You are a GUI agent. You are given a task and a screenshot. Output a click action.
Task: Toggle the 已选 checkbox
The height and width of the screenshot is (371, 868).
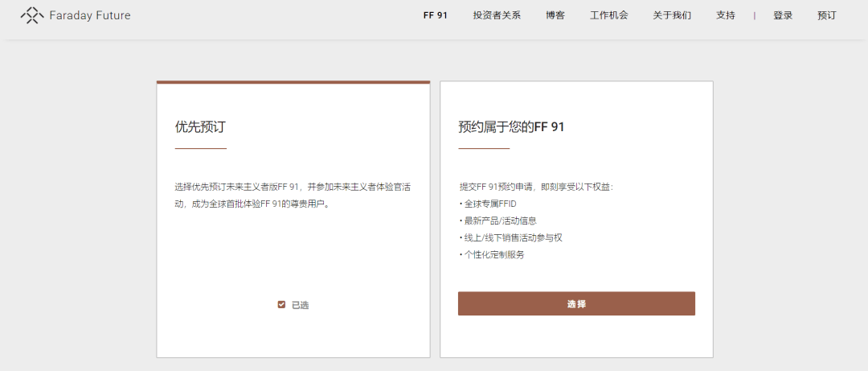tap(281, 305)
